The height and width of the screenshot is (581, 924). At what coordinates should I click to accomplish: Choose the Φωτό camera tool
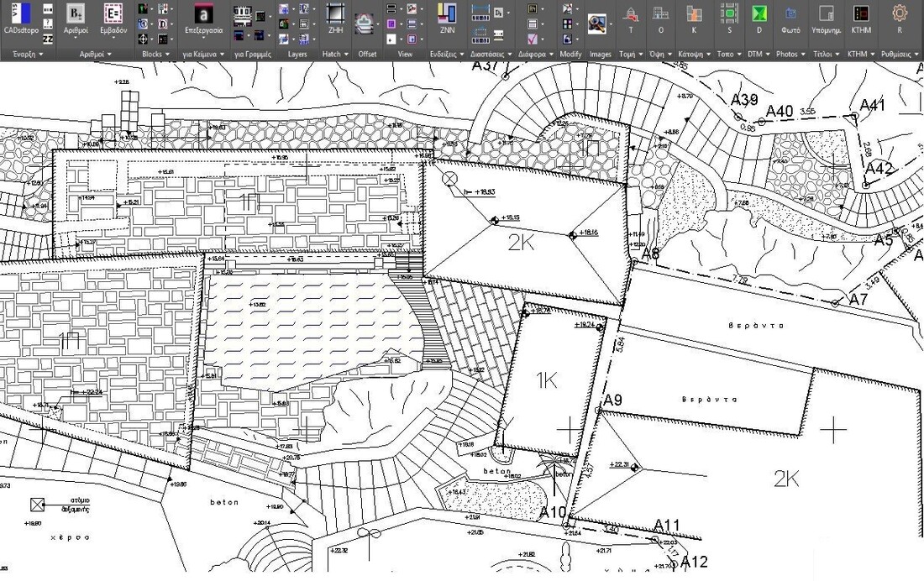pos(790,14)
